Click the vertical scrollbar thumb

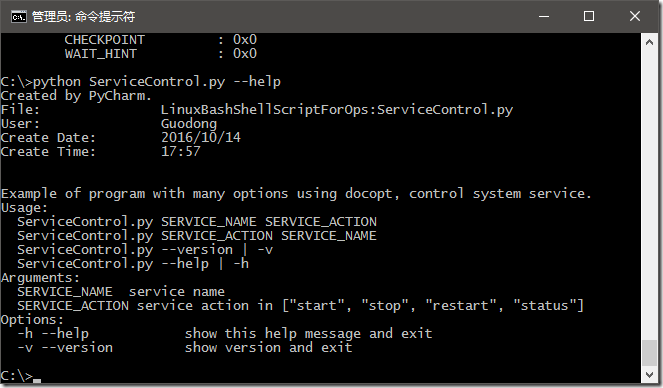649,353
